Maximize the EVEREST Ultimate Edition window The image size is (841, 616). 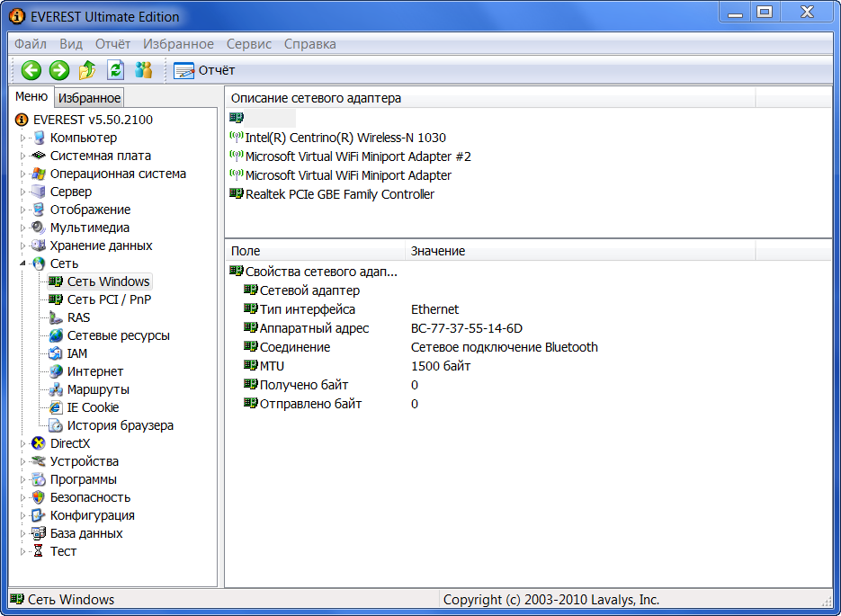click(765, 12)
